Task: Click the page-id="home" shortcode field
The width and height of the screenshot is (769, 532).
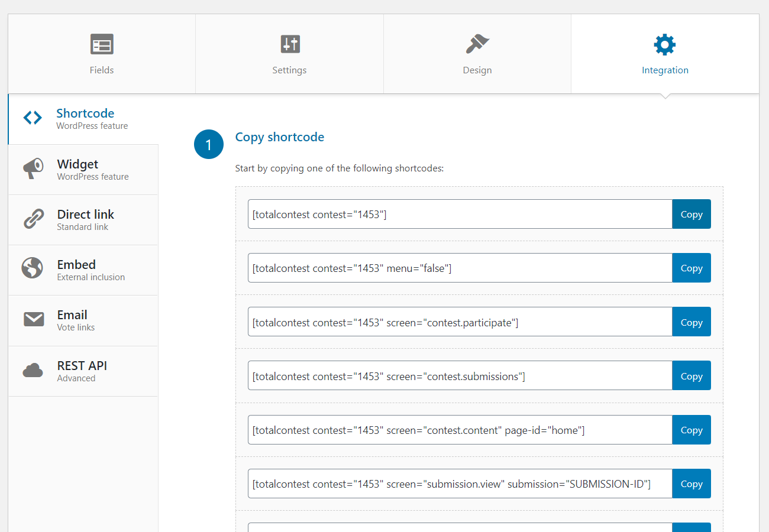Action: click(x=460, y=430)
